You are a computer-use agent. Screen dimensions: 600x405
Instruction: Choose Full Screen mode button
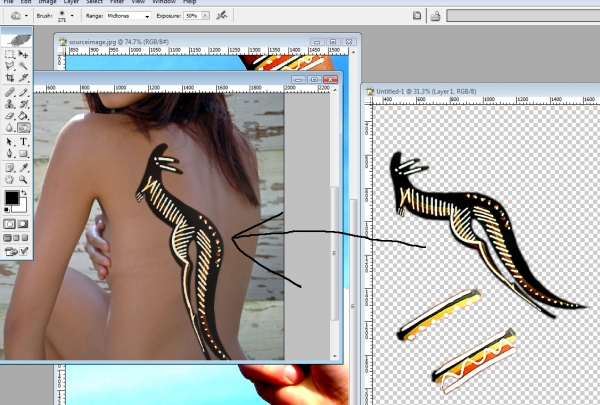coord(25,238)
